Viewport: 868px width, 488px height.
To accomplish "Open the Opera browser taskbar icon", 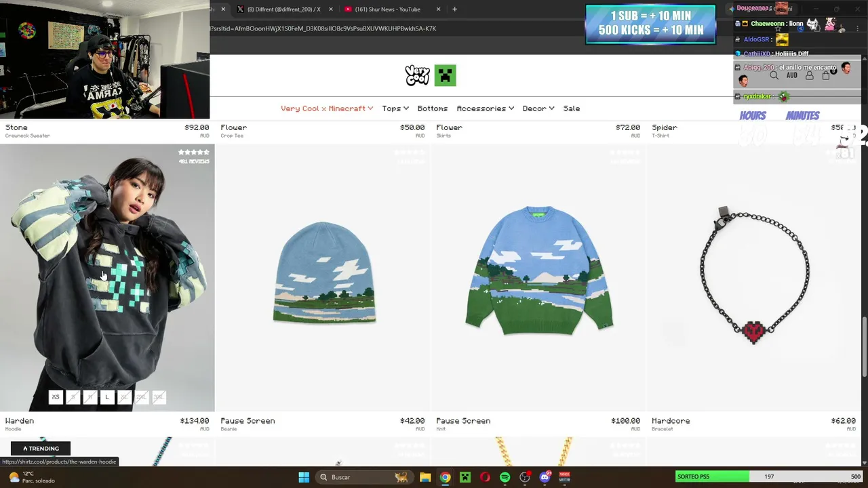I will [485, 477].
